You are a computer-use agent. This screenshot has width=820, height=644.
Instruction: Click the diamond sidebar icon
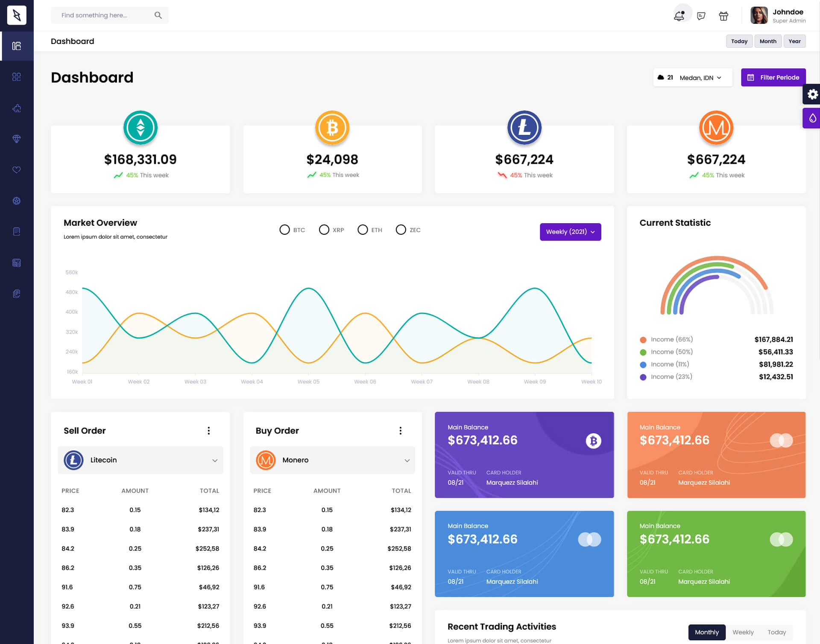click(x=17, y=139)
